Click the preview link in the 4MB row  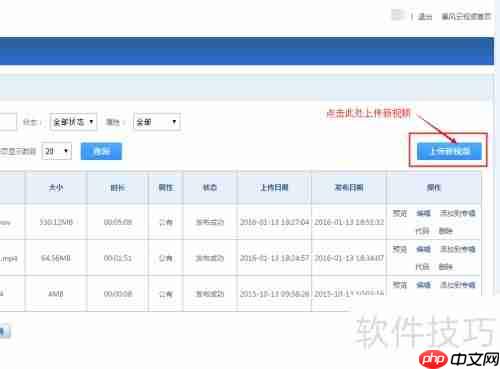pos(400,285)
